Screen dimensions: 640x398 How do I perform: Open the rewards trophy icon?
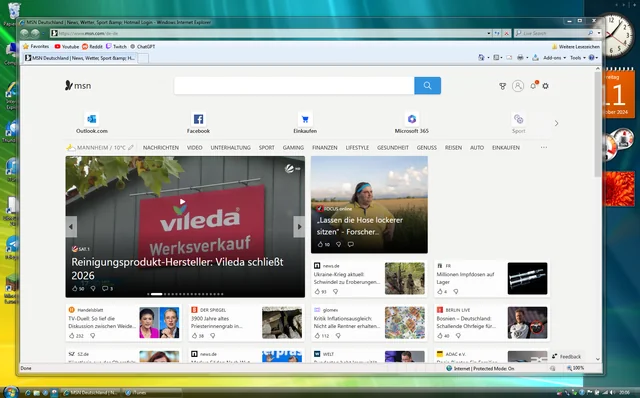[502, 86]
